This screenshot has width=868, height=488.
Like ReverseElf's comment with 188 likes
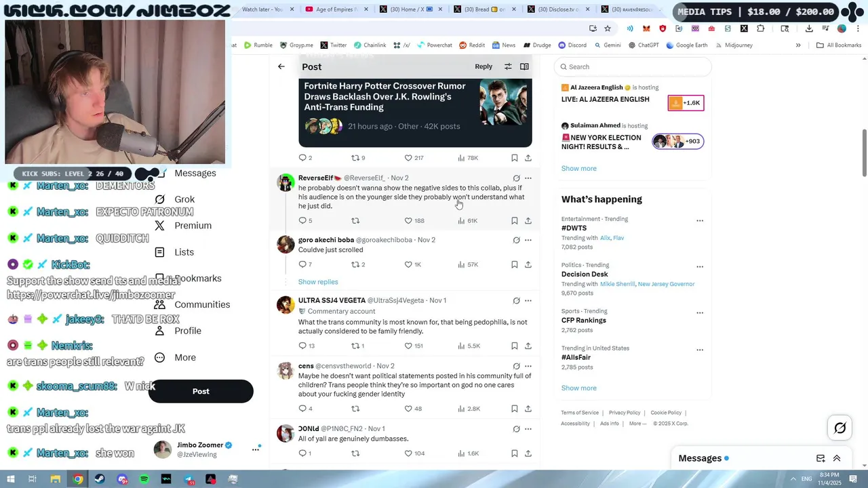[x=414, y=221]
